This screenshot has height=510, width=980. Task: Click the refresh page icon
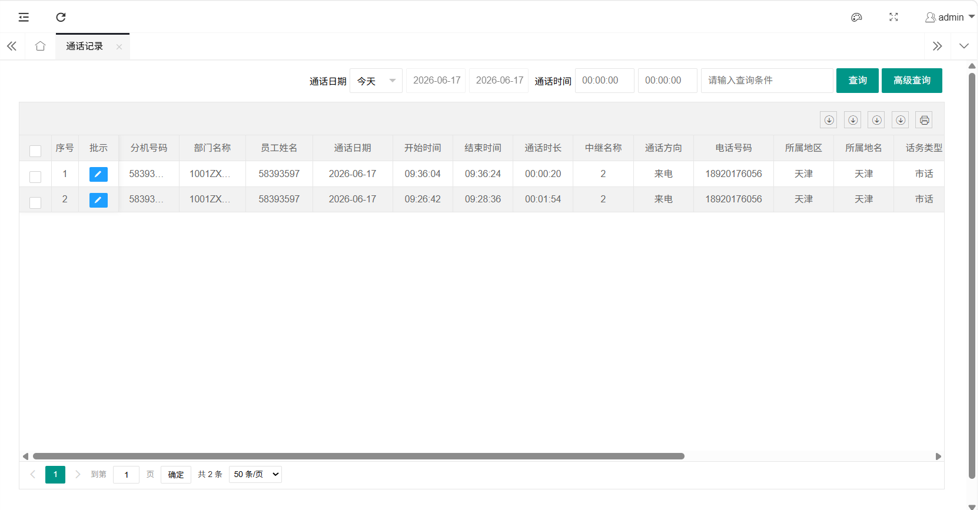click(x=61, y=17)
